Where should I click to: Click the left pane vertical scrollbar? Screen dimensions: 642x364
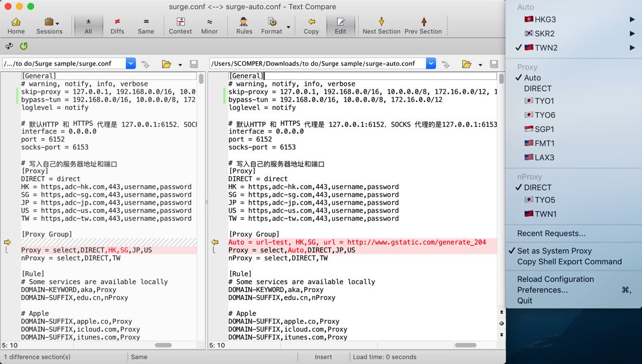(201, 79)
